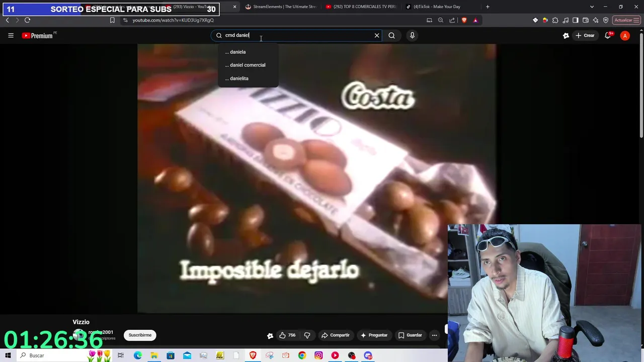This screenshot has width=644, height=362.
Task: Click the download icon beside like
Action: pos(270,335)
